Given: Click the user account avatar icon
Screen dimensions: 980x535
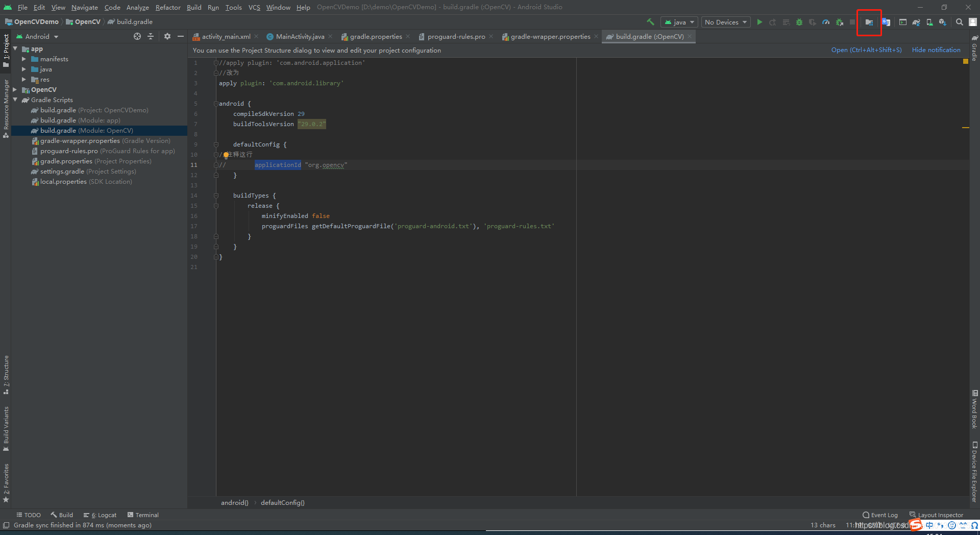Looking at the screenshot, I should pyautogui.click(x=973, y=22).
